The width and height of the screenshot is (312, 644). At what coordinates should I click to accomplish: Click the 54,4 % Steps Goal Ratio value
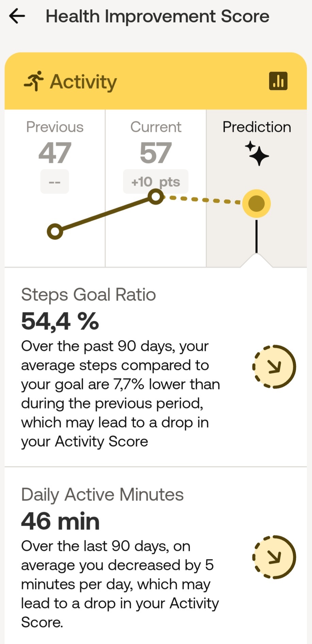60,320
